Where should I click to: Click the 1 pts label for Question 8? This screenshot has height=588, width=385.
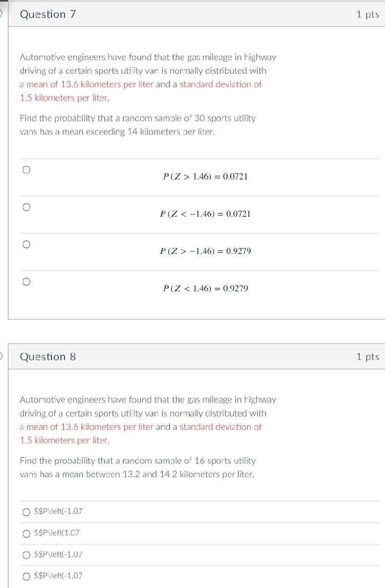(x=368, y=356)
